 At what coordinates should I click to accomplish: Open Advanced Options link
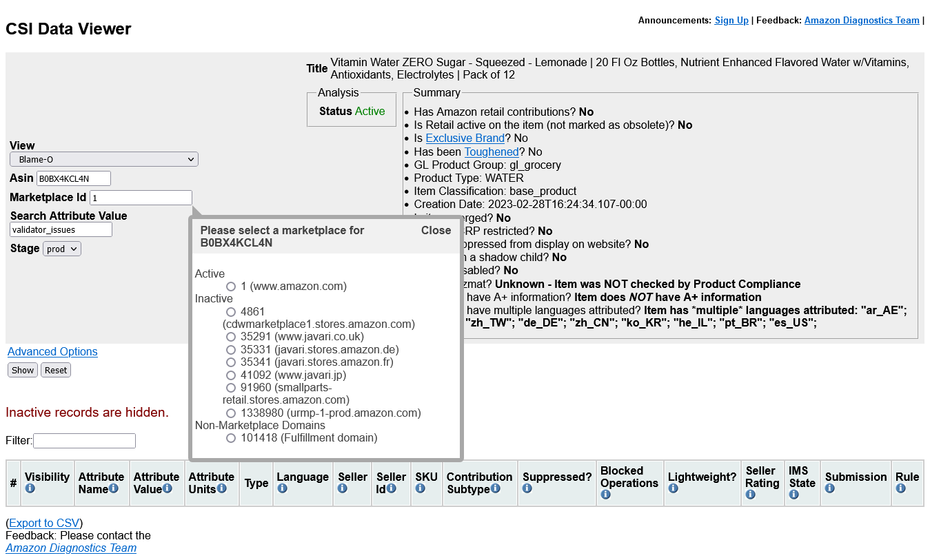(x=52, y=351)
